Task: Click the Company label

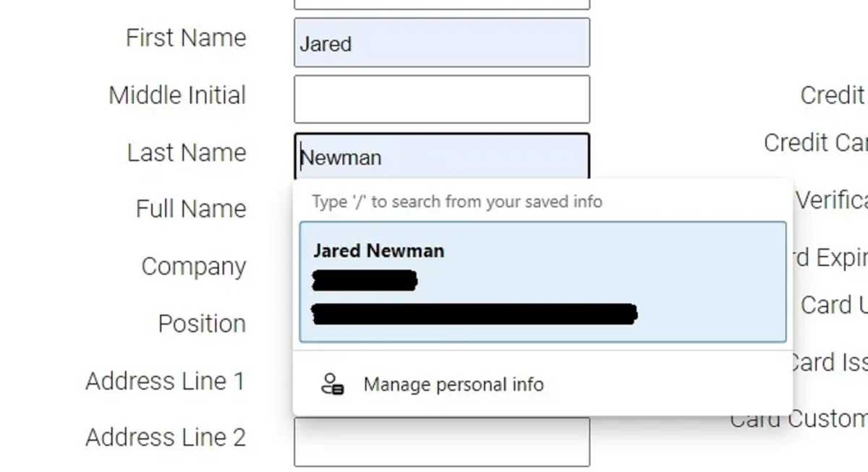Action: (x=194, y=267)
